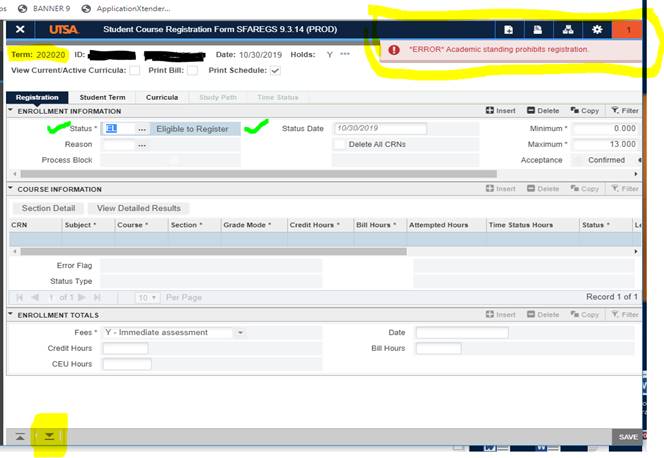Open the Per Page count dropdown

pos(147,298)
